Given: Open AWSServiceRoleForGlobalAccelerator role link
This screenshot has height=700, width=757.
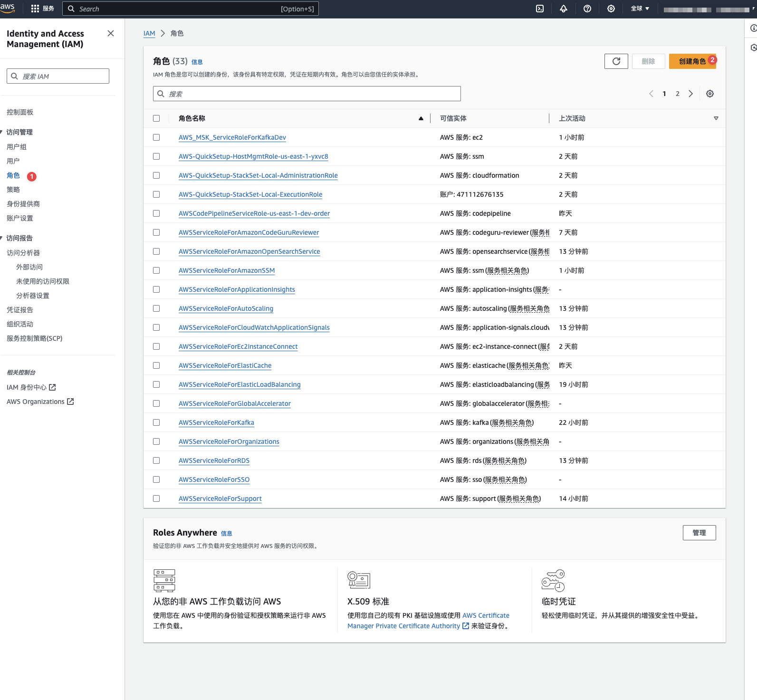Looking at the screenshot, I should [x=235, y=403].
